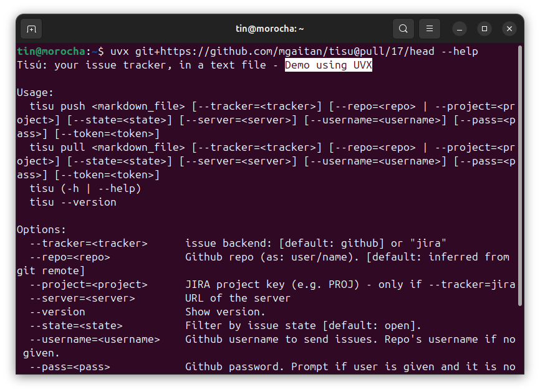540x392 pixels.
Task: Click the highlighted 'Demo using UVX' text
Action: pyautogui.click(x=329, y=65)
